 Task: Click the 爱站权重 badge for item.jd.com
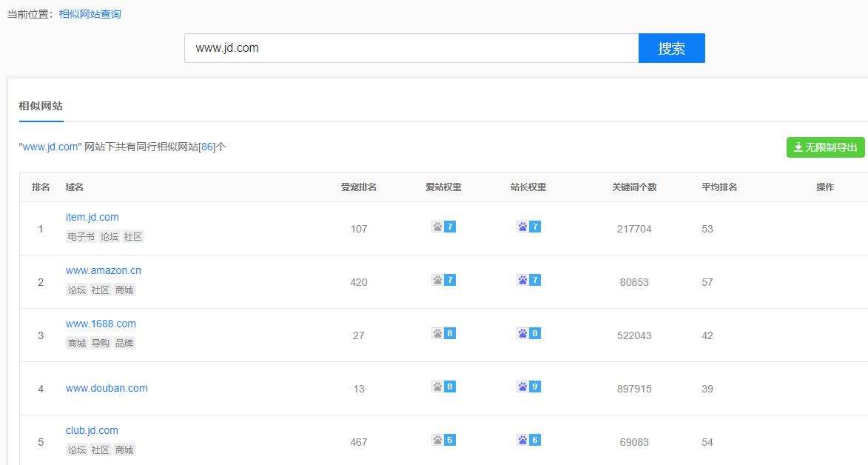click(443, 227)
